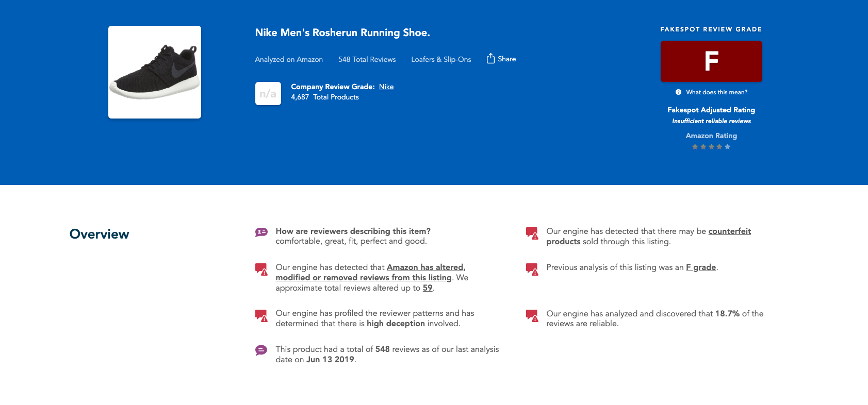Open the 'Amazon has altered, modified or removed reviews' link
Viewport: 868px width, 405px height.
(370, 272)
